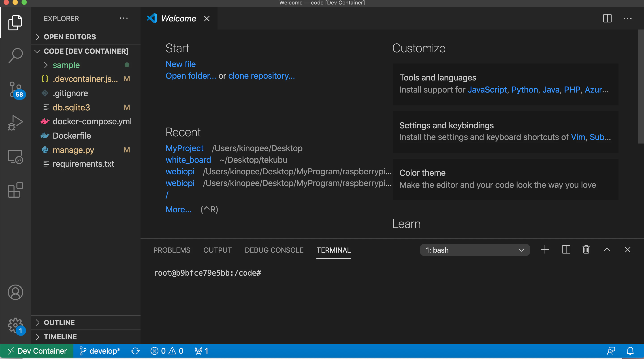Expand the OUTLINE section

coord(85,323)
